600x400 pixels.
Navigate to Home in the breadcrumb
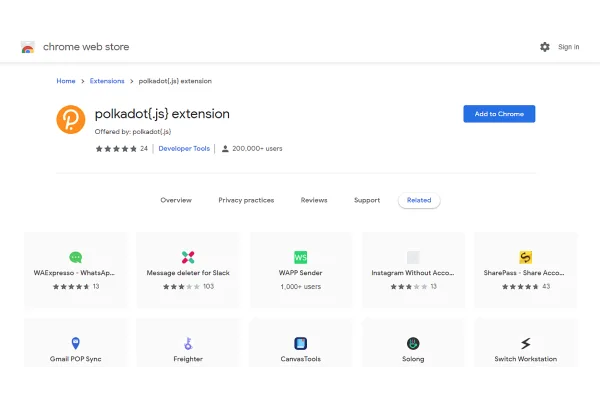(66, 81)
